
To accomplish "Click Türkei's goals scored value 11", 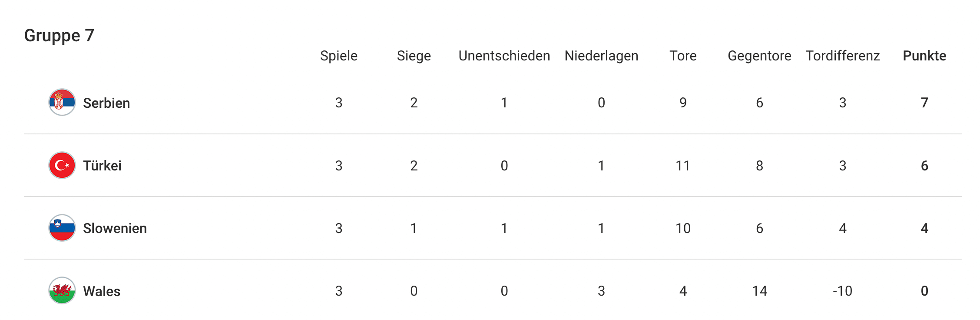I will tap(683, 166).
